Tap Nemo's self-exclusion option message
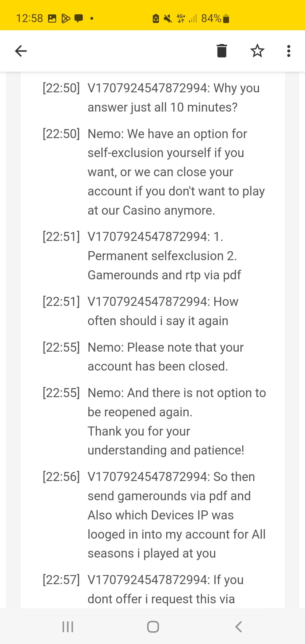This screenshot has height=644, width=305. [x=176, y=172]
